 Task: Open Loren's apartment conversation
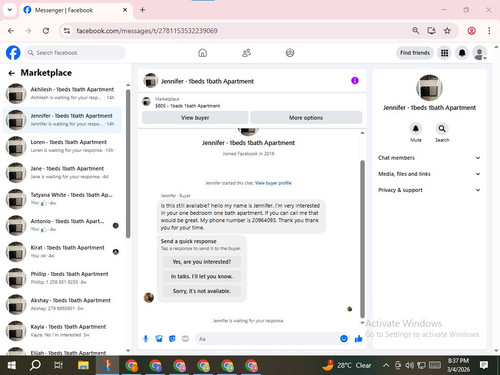point(62,146)
